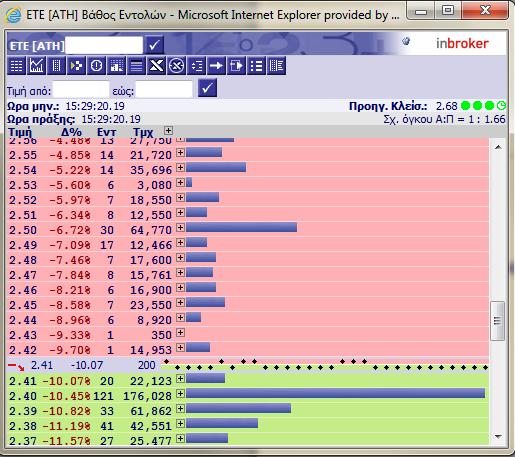Expand the 2.44 price row
Viewport: 515px width, 457px height.
[180, 317]
